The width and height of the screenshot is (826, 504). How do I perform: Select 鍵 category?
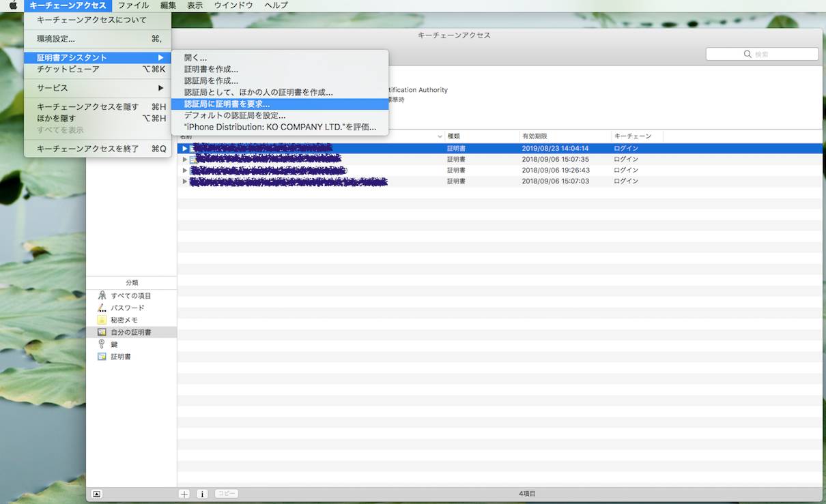pyautogui.click(x=131, y=344)
